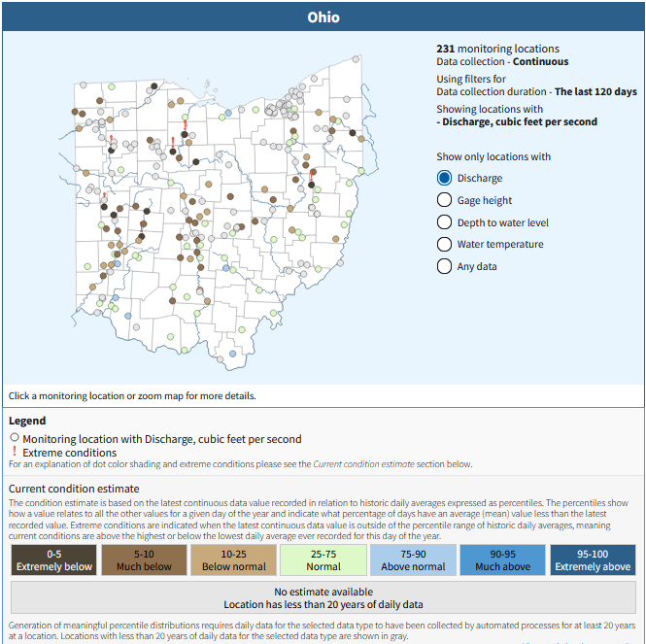Enable the Any data radio option
Screen dimensions: 646x644
click(445, 266)
